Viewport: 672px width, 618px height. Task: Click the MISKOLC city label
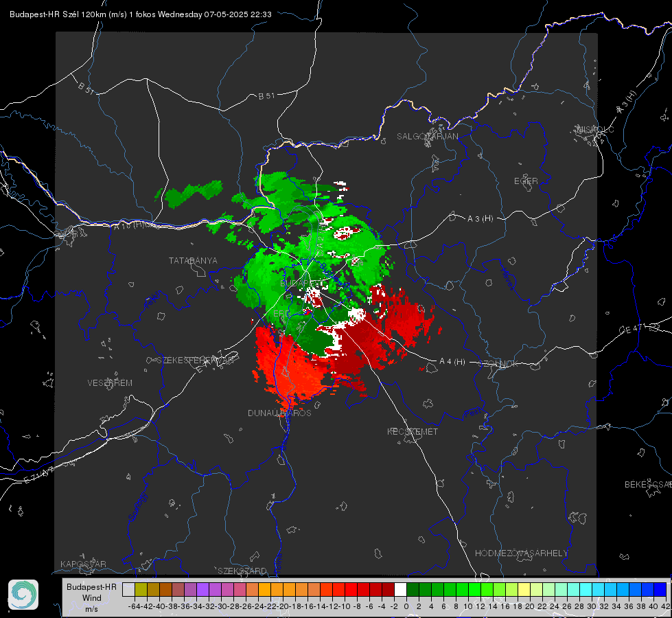595,130
